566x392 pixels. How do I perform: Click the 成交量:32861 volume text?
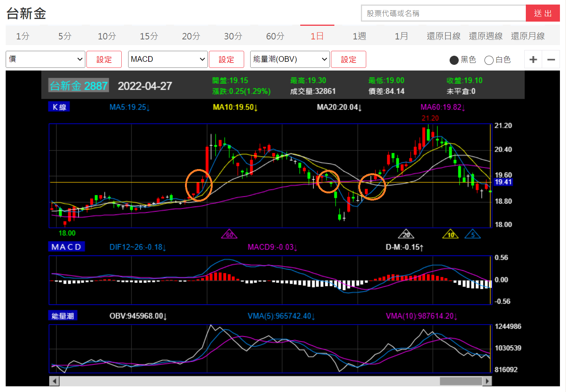[313, 91]
